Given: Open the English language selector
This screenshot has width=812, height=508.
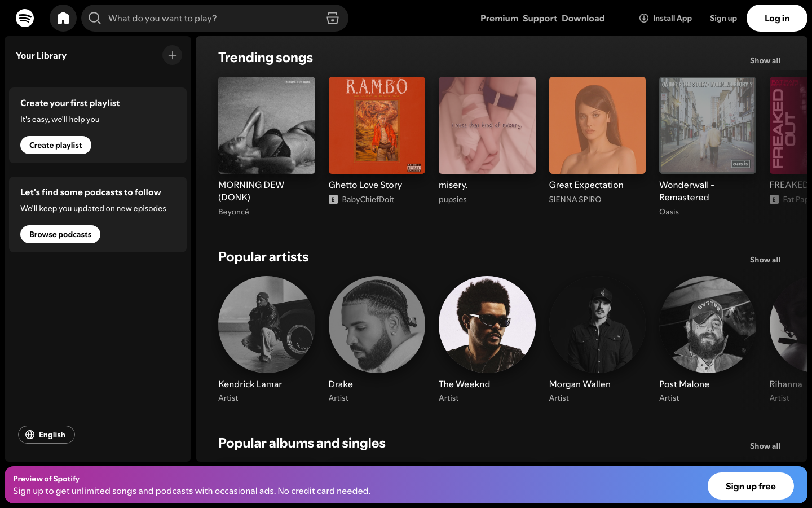Looking at the screenshot, I should coord(46,435).
